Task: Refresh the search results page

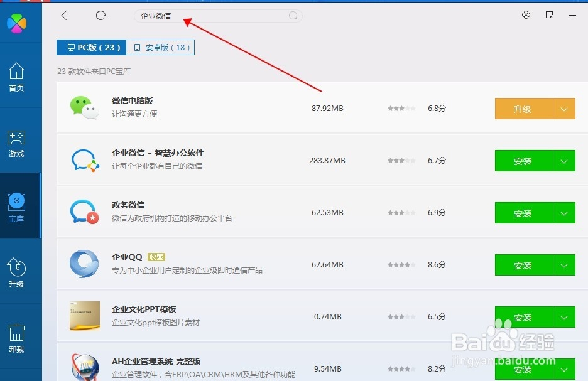Action: (101, 15)
